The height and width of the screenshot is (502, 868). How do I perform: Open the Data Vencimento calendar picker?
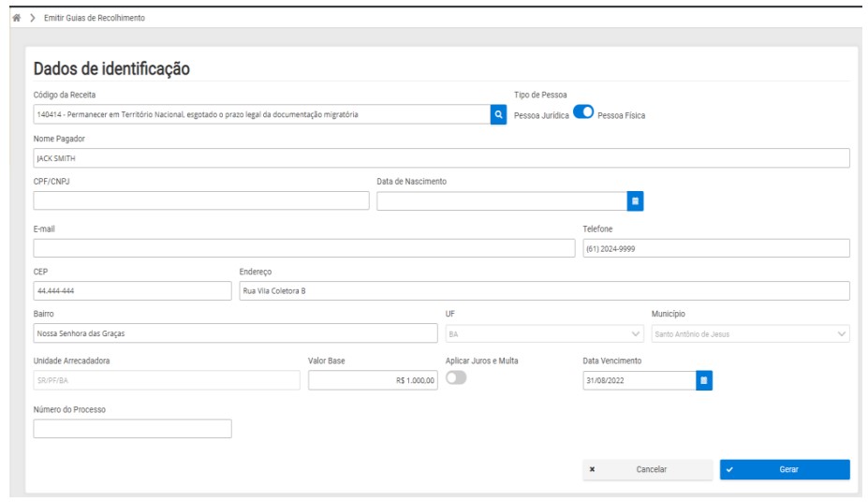pyautogui.click(x=705, y=379)
